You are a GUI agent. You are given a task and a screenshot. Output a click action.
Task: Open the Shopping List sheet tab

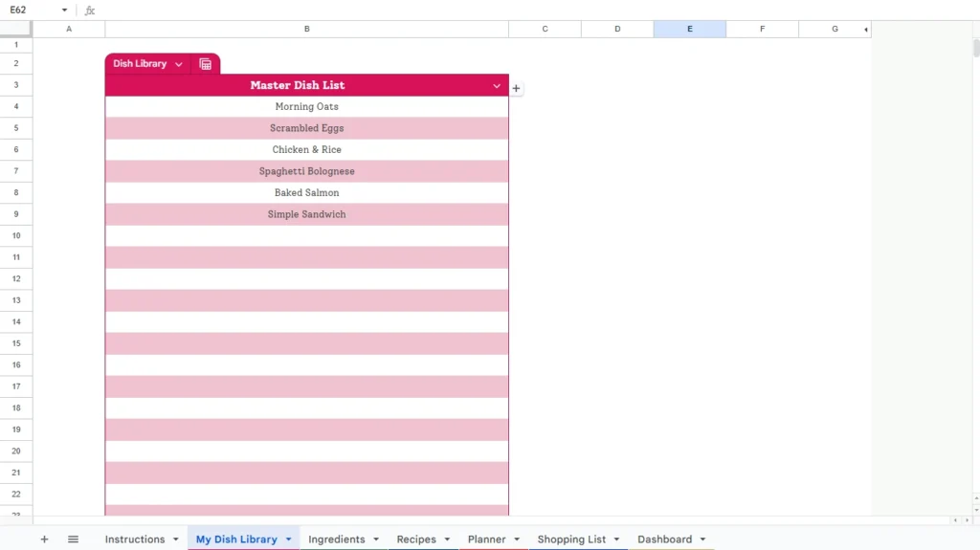pyautogui.click(x=571, y=539)
